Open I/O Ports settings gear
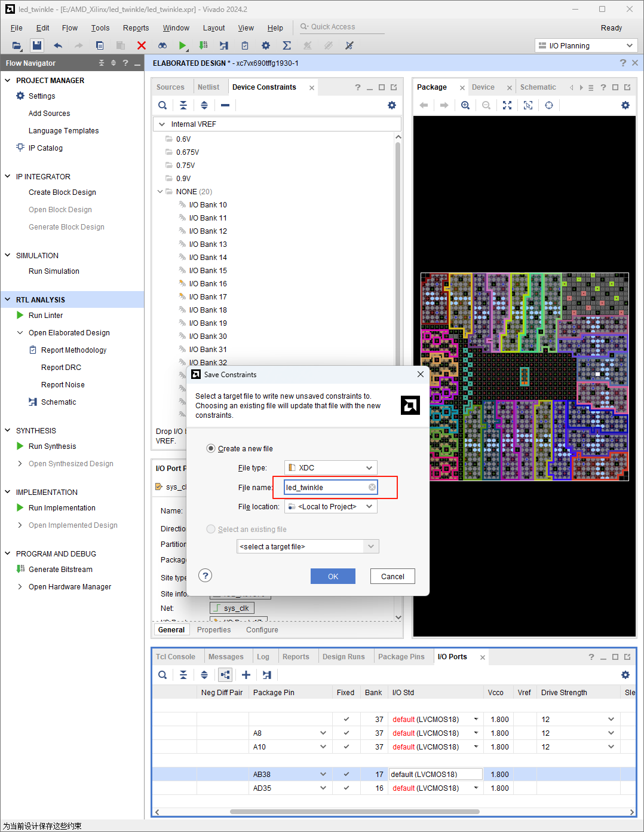Image resolution: width=644 pixels, height=832 pixels. (x=625, y=675)
